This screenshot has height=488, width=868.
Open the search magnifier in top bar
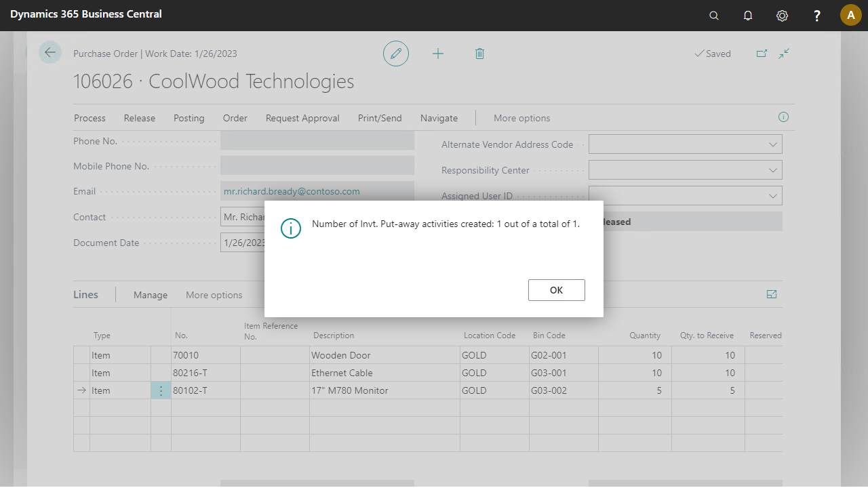[x=714, y=16]
